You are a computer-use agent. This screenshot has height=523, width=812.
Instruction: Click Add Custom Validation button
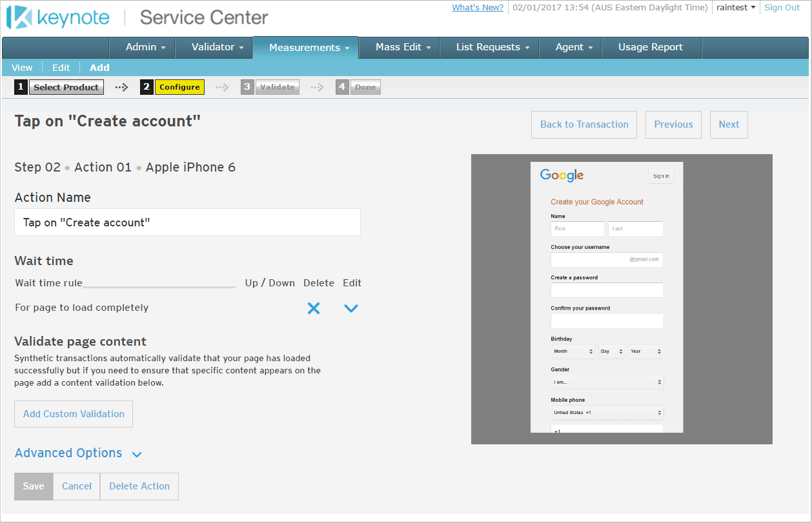74,414
